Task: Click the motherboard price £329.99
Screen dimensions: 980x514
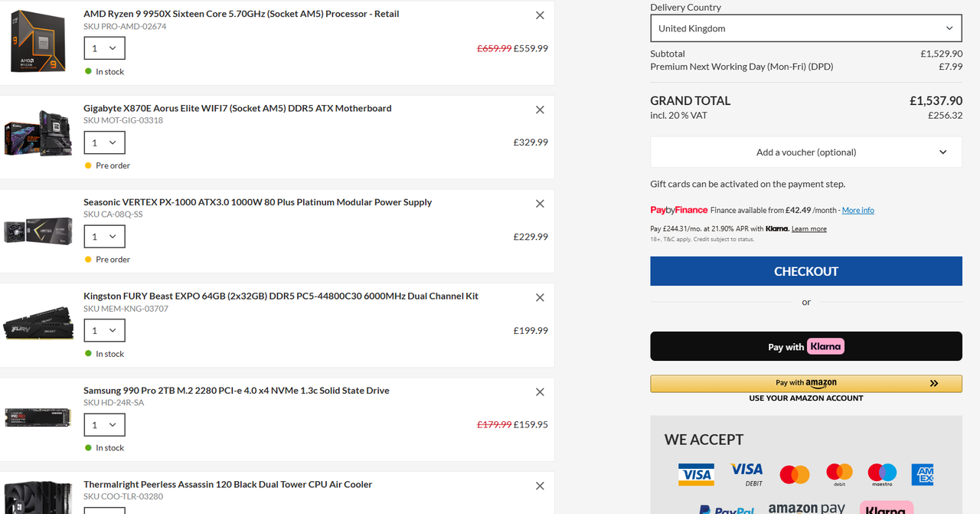Action: coord(531,142)
